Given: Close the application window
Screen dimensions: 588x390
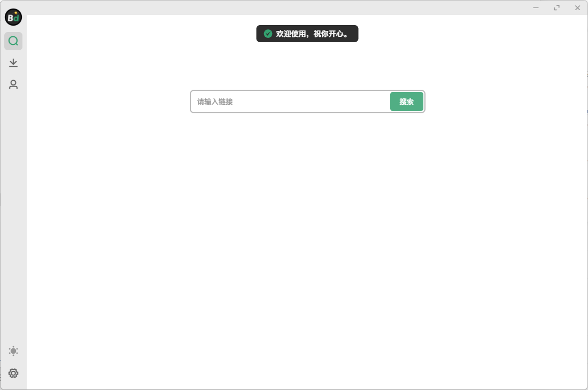Looking at the screenshot, I should click(x=577, y=7).
